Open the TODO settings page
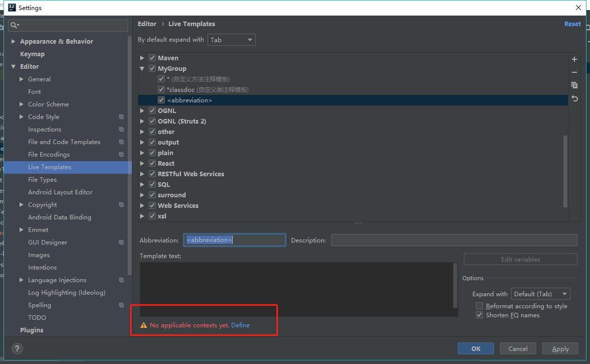The height and width of the screenshot is (364, 590). click(x=37, y=318)
